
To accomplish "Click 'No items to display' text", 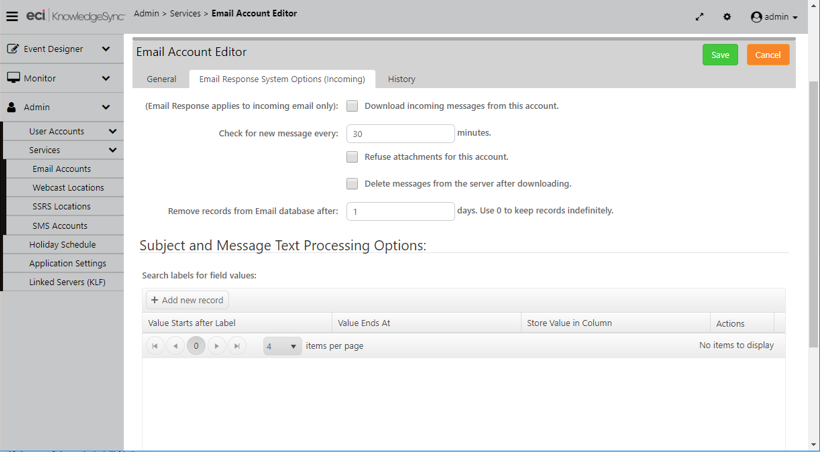I will 736,346.
